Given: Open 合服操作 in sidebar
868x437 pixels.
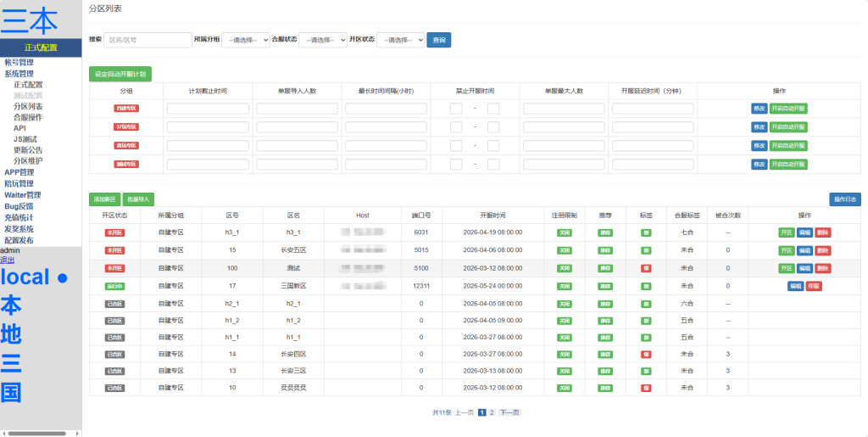Looking at the screenshot, I should click(x=28, y=117).
